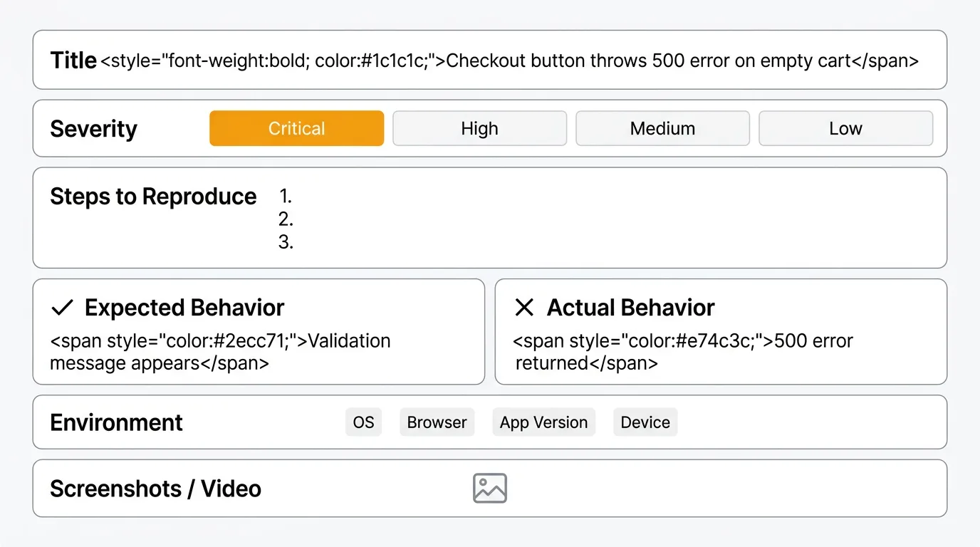
Task: Click the checkmark icon beside Expected Behavior
Action: 62,307
